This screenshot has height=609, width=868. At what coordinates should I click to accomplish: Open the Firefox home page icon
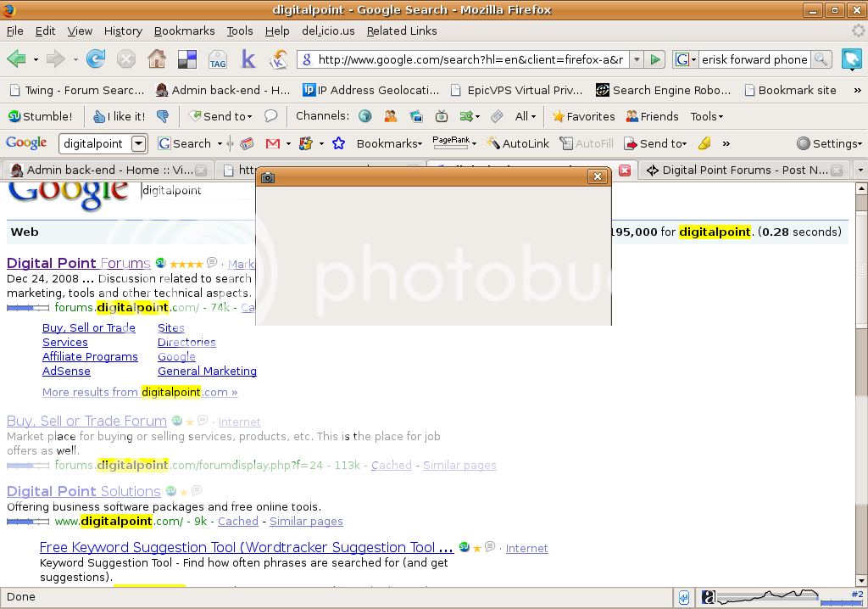157,59
